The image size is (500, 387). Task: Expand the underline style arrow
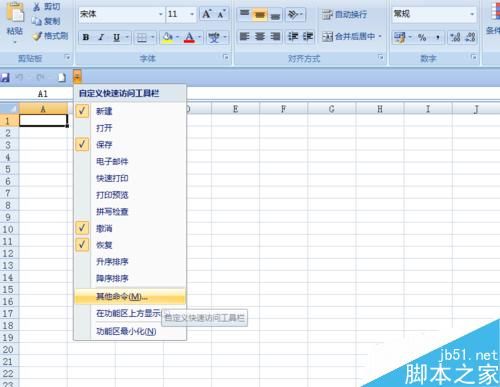127,37
